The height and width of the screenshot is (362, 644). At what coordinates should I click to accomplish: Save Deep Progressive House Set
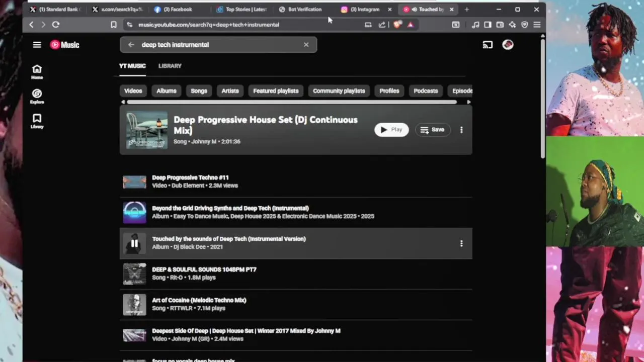[x=432, y=130]
